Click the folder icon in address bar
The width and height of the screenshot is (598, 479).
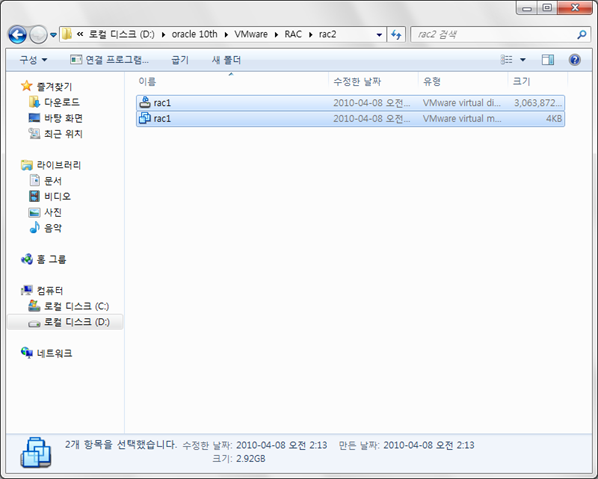pos(67,34)
